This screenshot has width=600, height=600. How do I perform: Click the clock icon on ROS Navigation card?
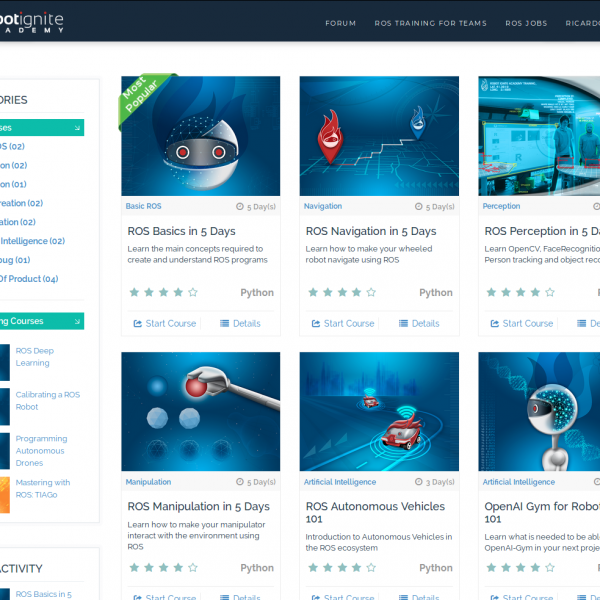(419, 207)
